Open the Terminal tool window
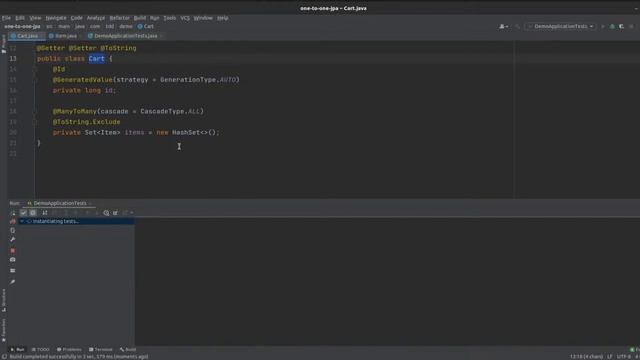 100,350
